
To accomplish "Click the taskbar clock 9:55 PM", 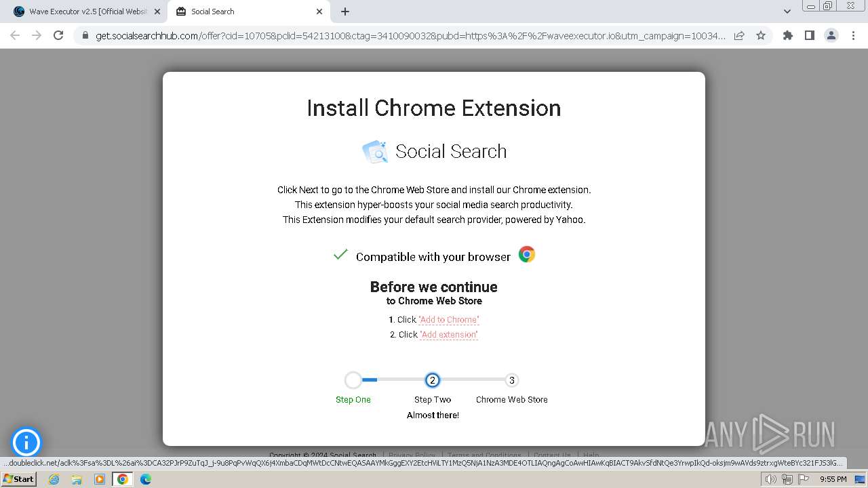I will click(x=833, y=479).
